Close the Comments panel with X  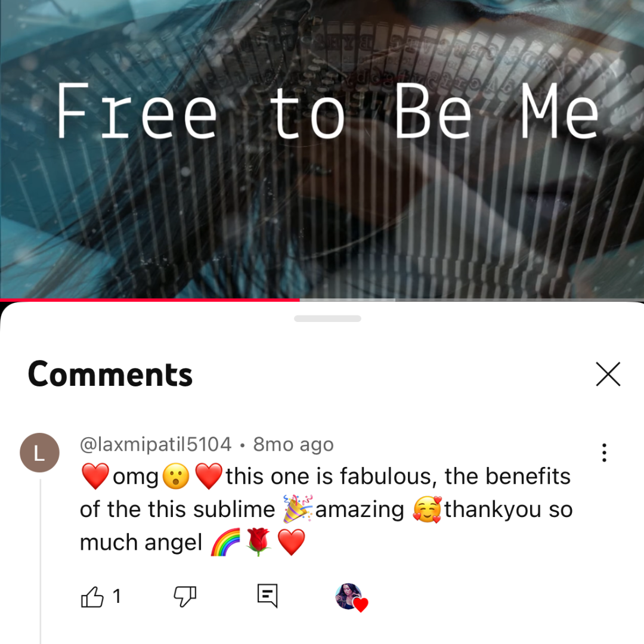[x=608, y=374]
